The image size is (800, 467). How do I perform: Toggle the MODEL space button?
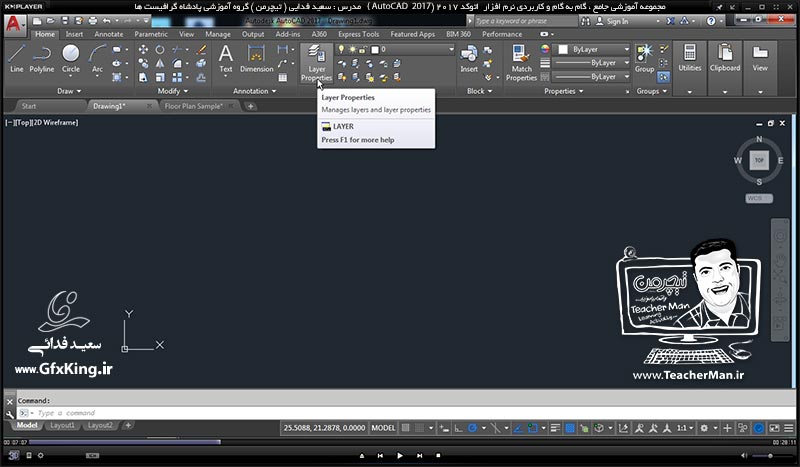point(383,428)
